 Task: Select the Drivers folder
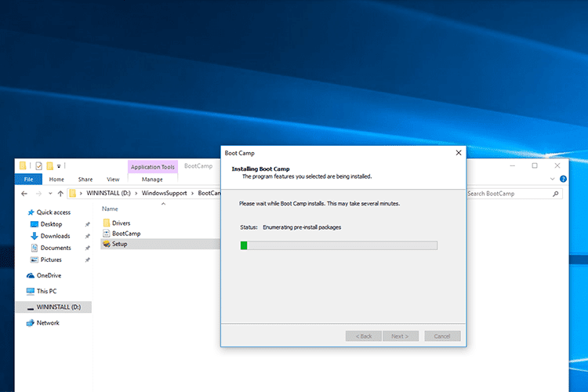pyautogui.click(x=121, y=223)
